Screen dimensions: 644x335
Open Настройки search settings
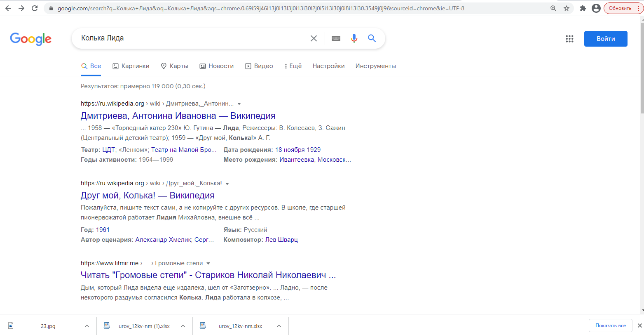tap(328, 66)
